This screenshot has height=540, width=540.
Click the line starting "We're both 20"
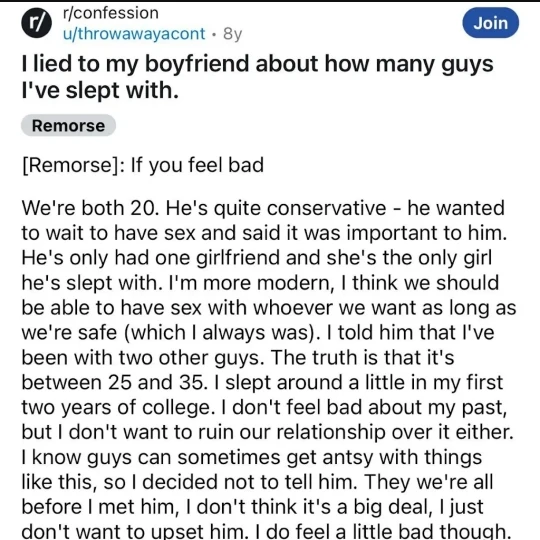(263, 208)
